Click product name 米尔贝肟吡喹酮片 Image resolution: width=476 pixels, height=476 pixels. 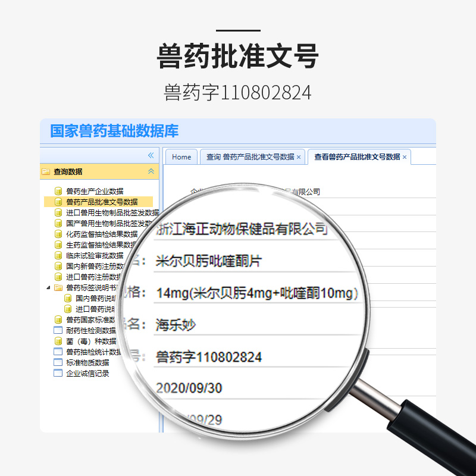tap(209, 261)
